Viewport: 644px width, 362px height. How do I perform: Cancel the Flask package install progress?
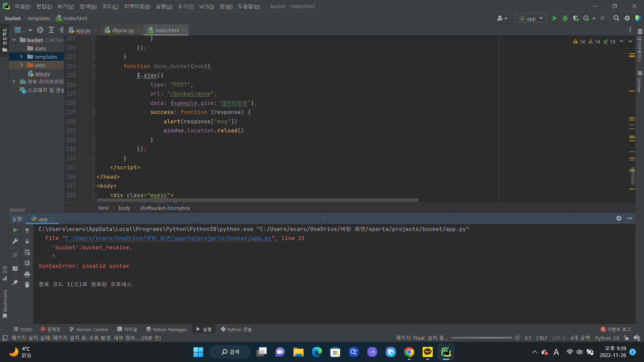click(x=518, y=338)
